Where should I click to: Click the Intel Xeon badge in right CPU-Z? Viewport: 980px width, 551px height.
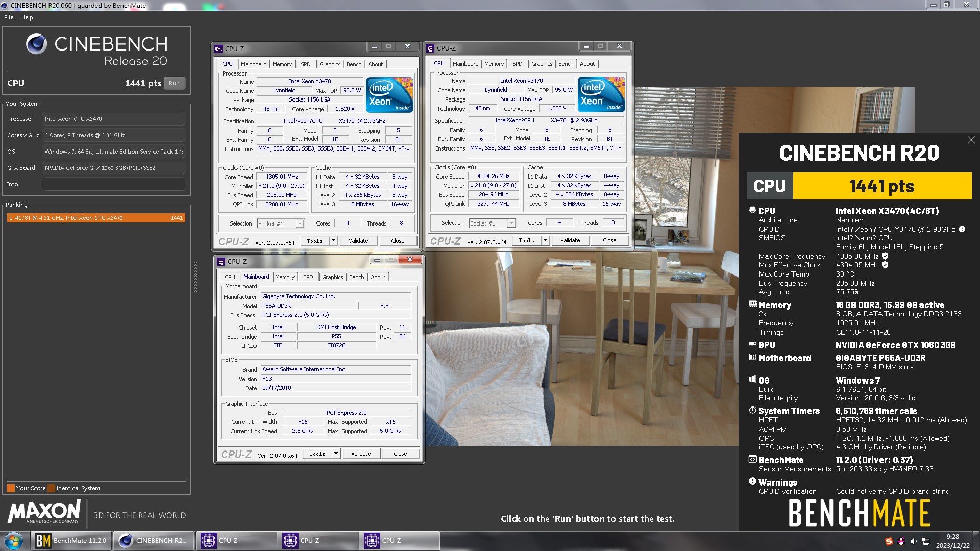pos(602,94)
